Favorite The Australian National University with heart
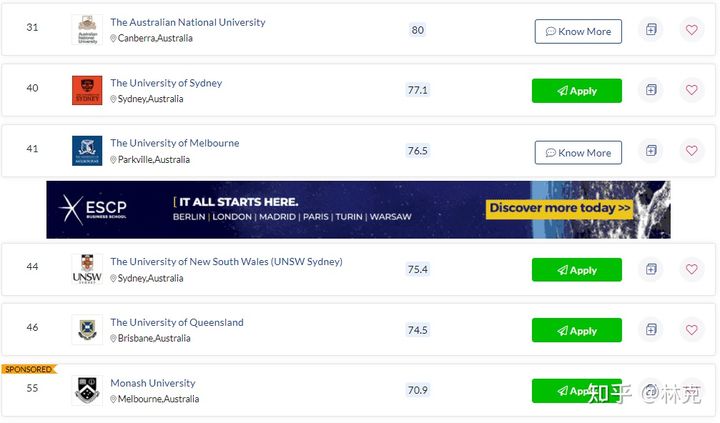720x423 pixels. click(x=692, y=30)
